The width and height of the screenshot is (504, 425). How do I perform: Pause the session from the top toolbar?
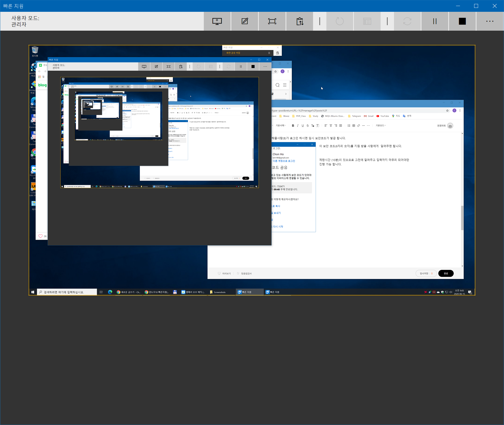(x=435, y=21)
